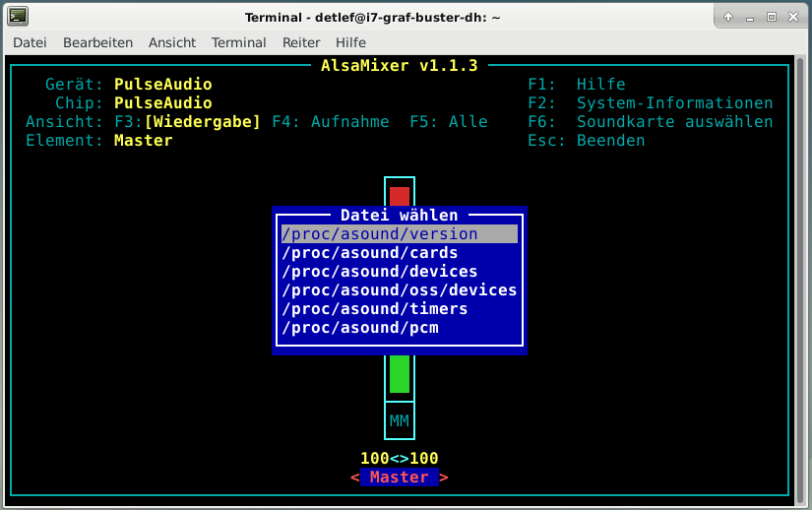Open the Bearbeiten menu

(x=97, y=42)
